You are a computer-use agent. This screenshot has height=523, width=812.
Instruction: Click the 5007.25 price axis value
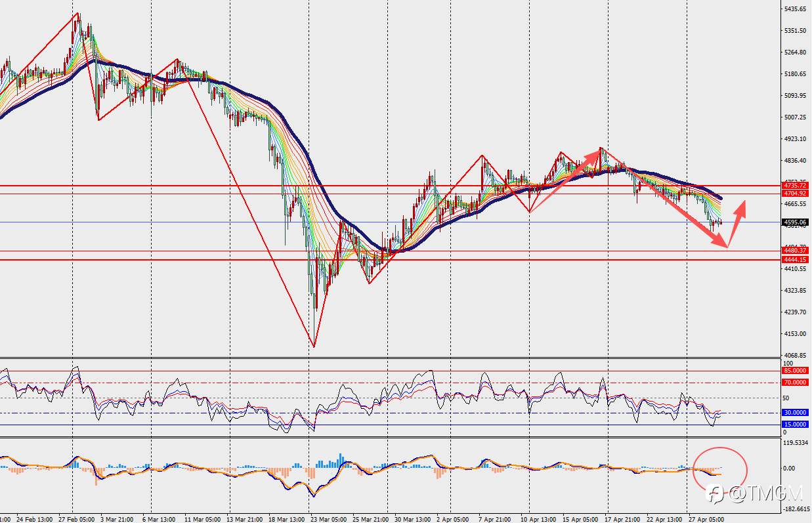tap(795, 117)
